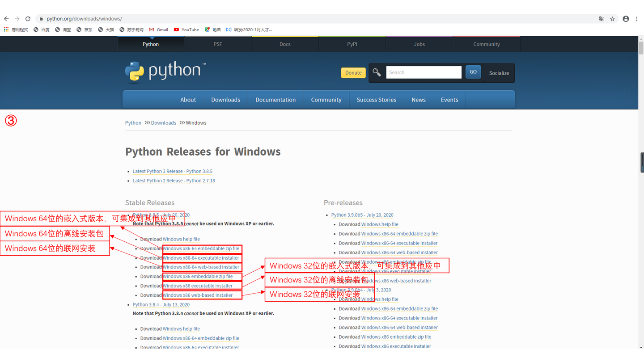Open the 京东 bookmark
Viewport: 644px width, 362px height.
(x=84, y=29)
